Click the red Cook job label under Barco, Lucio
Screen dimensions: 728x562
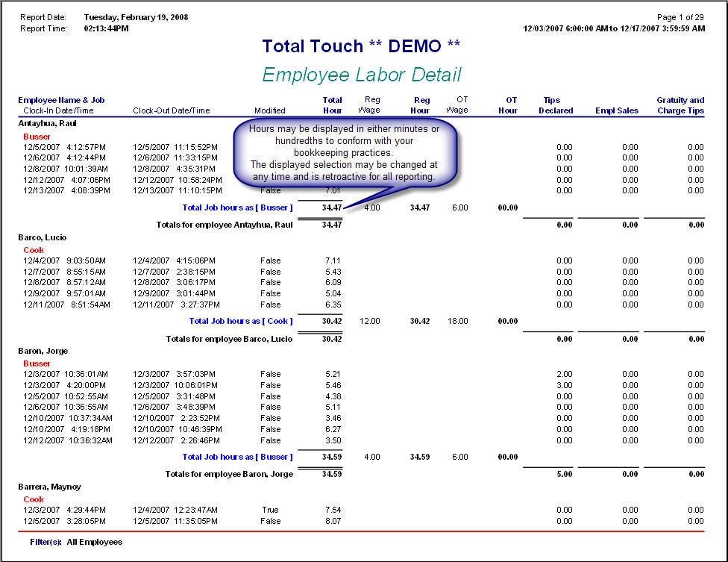(x=34, y=250)
